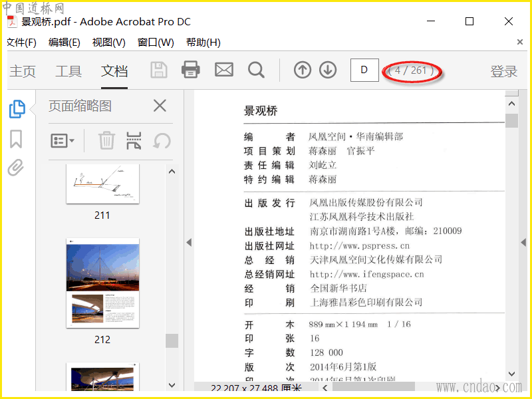Screen dimensions: 532x399
Task: Select page 211 thumbnail
Action: pyautogui.click(x=102, y=184)
